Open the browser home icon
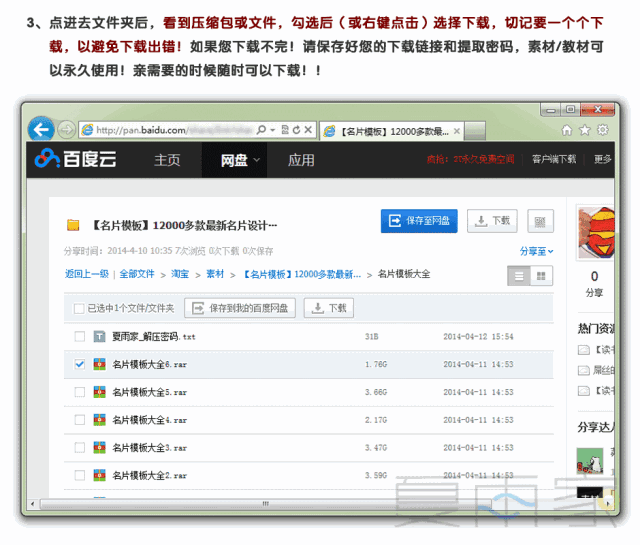This screenshot has width=640, height=545. (x=567, y=130)
